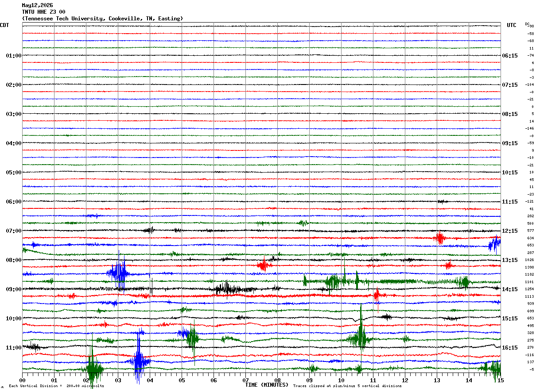Click the Traces clipped footer note

click(347, 386)
